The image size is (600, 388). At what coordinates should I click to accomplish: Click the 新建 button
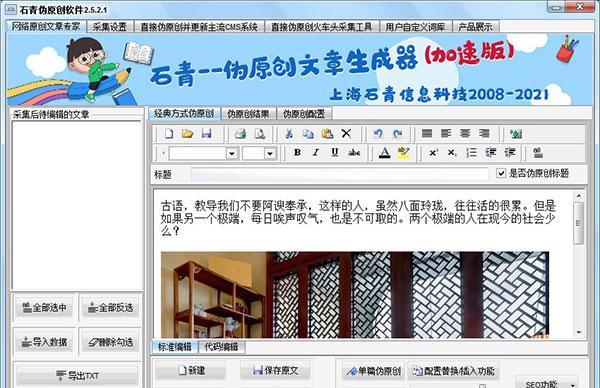(x=190, y=370)
